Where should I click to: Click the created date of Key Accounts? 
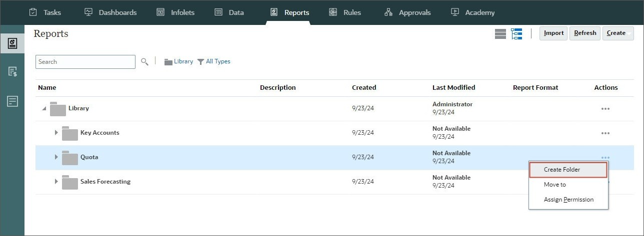[363, 133]
